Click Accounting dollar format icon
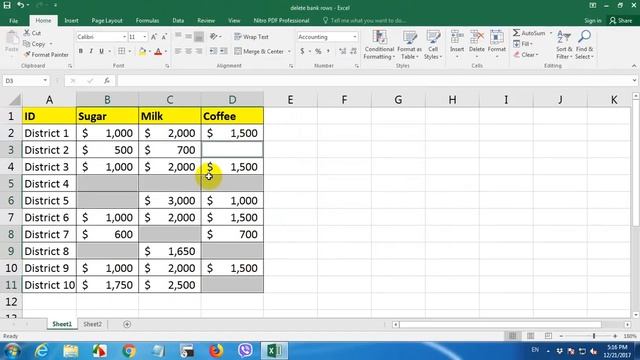The height and width of the screenshot is (360, 640). point(302,51)
